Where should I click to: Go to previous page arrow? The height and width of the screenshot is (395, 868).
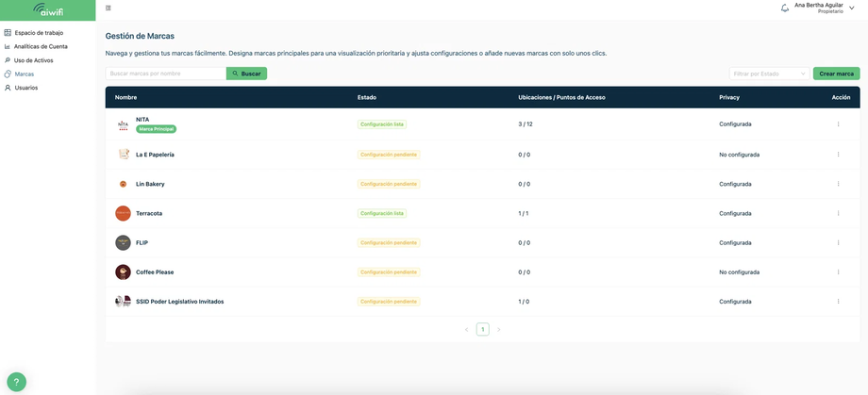point(467,330)
